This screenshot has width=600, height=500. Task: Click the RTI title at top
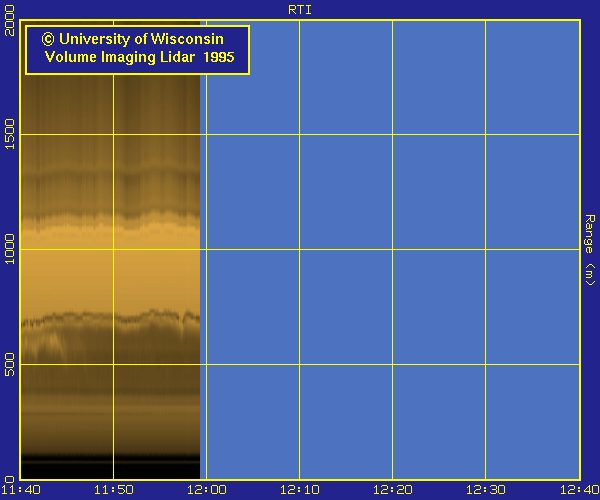click(300, 10)
